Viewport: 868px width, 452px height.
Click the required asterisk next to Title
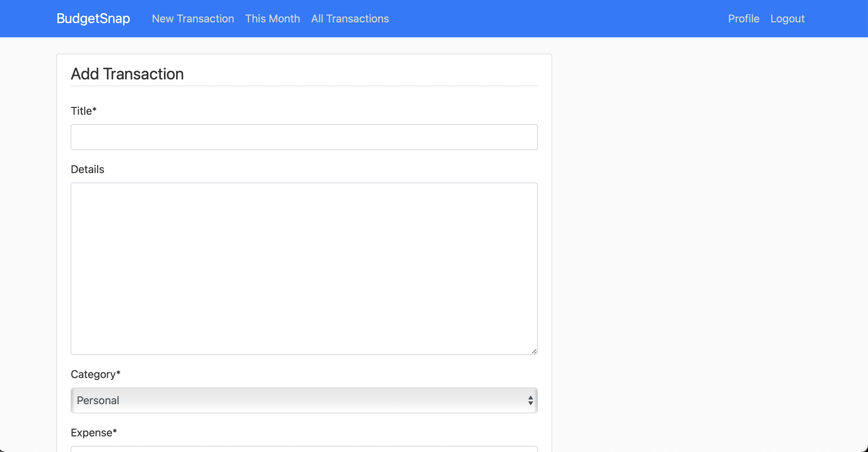pos(94,109)
